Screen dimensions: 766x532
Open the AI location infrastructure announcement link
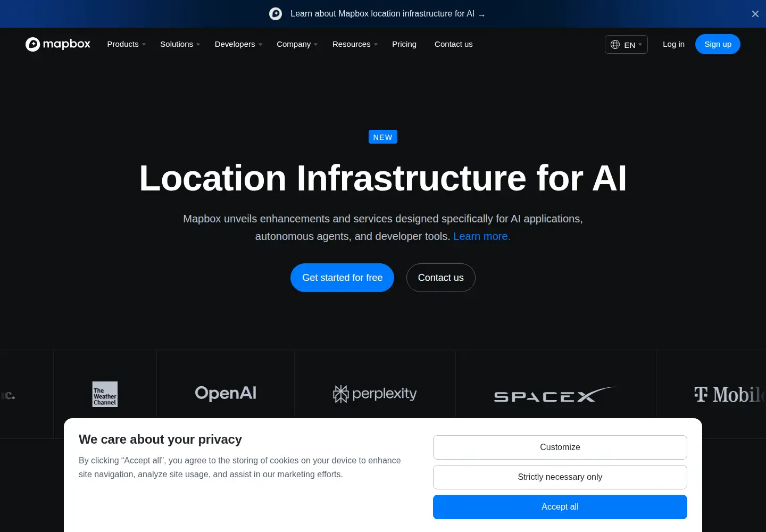[x=388, y=14]
